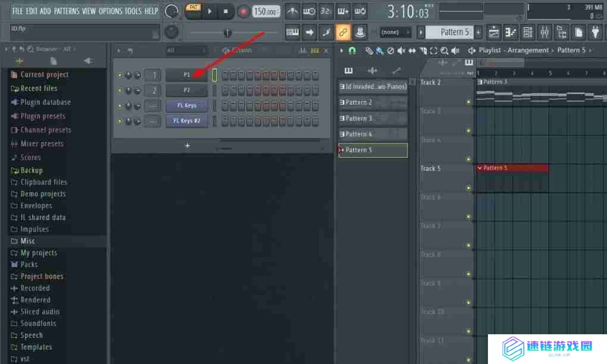
Task: Open the plugin picker plug icon
Action: (596, 33)
